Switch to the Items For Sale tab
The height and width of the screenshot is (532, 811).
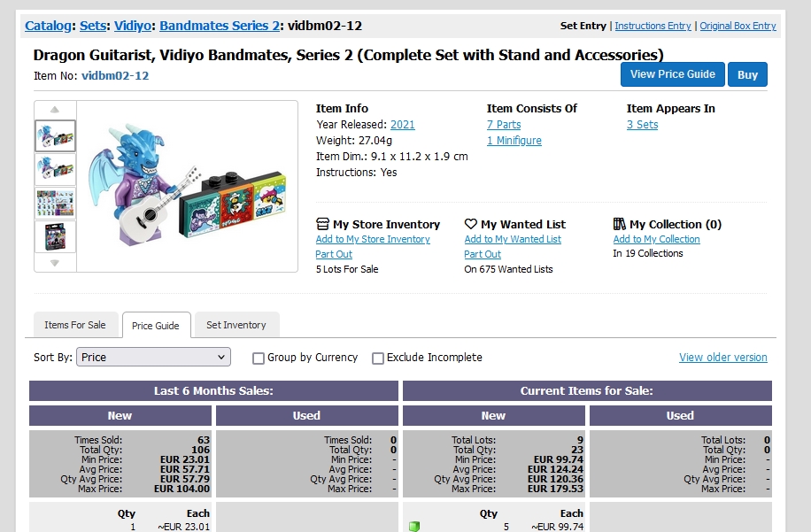pyautogui.click(x=75, y=325)
